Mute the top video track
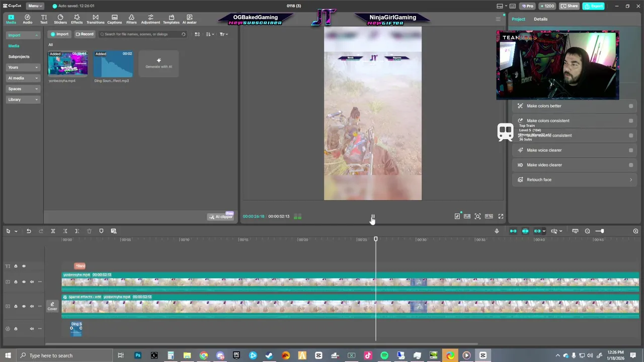The height and width of the screenshot is (362, 644). [32, 282]
